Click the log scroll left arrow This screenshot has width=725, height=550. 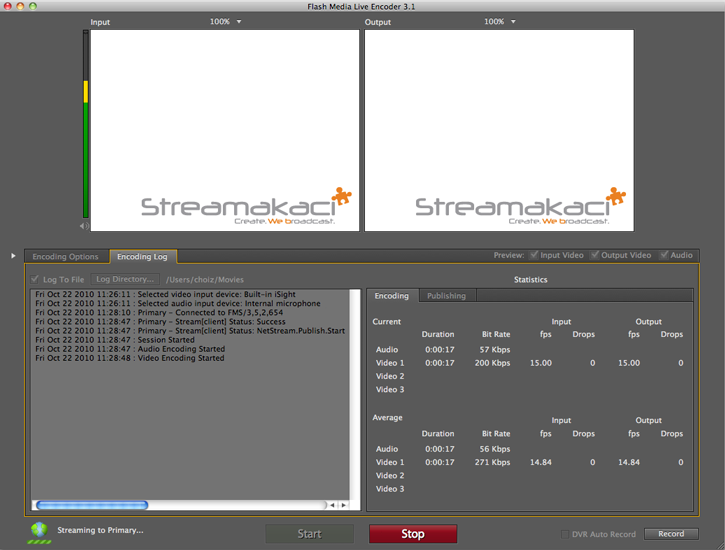coord(332,505)
